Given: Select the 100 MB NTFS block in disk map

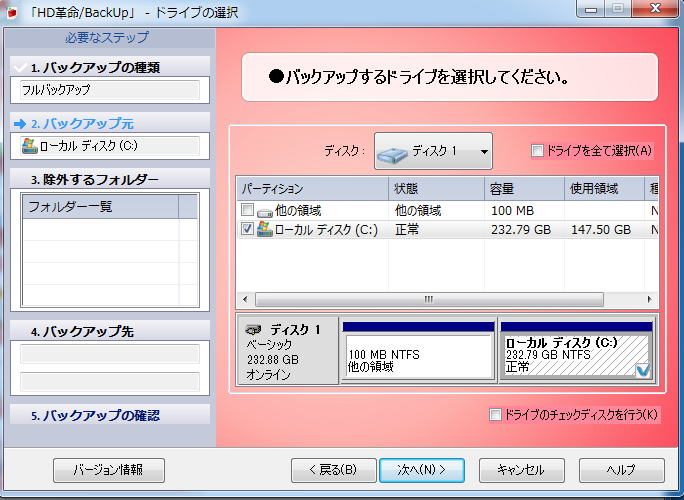Looking at the screenshot, I should pos(418,358).
